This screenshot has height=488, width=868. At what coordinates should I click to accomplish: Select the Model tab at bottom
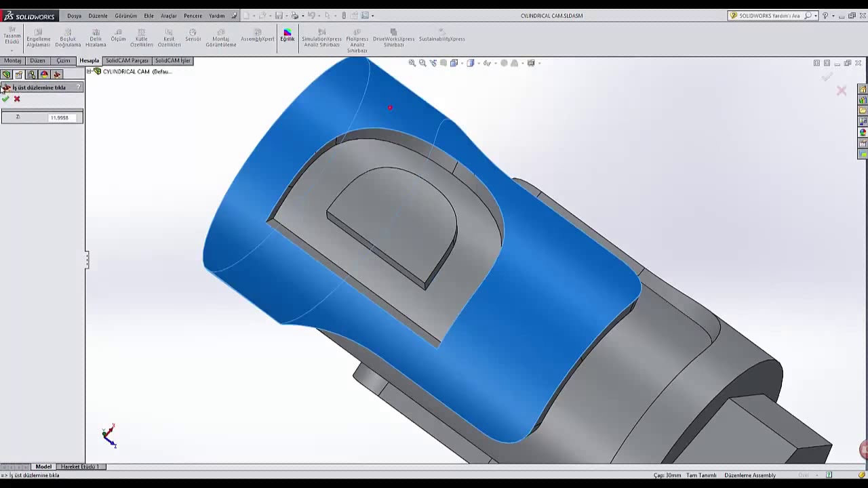pyautogui.click(x=43, y=466)
